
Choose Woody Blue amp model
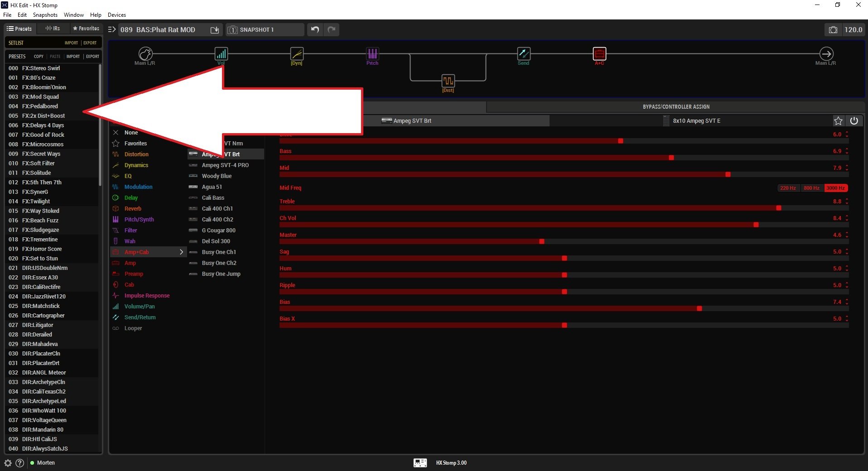pyautogui.click(x=217, y=176)
